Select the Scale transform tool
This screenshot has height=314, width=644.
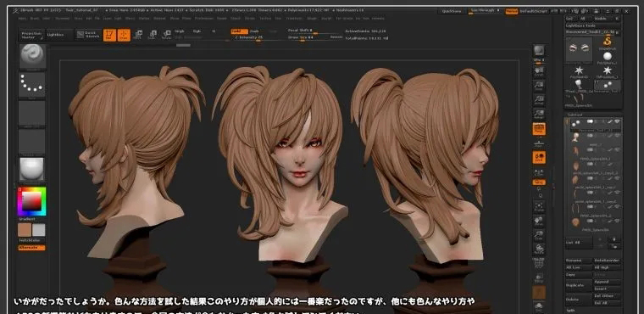pos(153,35)
